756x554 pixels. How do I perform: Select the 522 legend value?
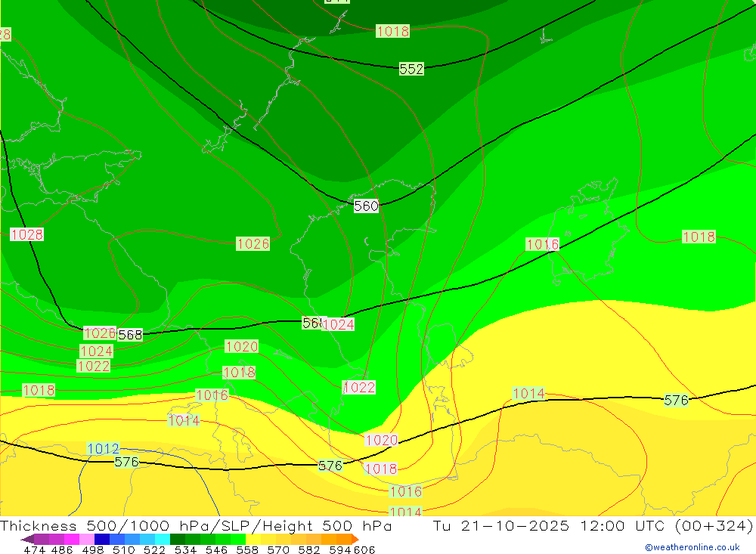tap(154, 549)
